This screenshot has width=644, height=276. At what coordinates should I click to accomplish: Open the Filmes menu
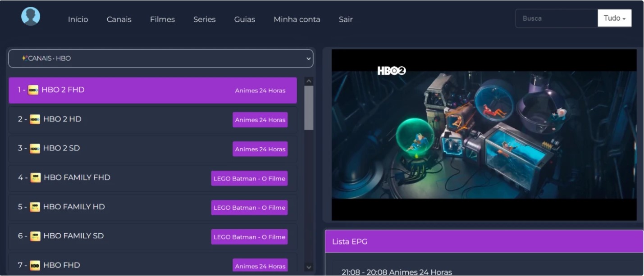coord(162,19)
